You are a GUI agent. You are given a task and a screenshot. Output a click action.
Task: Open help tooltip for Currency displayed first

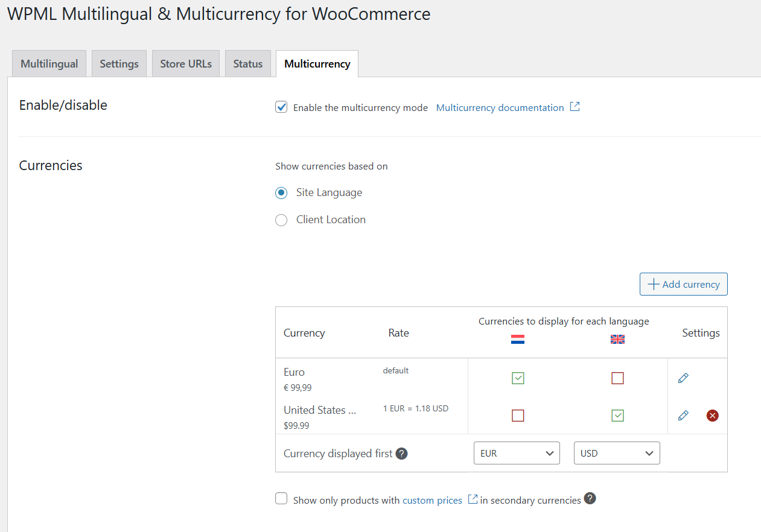pos(402,454)
